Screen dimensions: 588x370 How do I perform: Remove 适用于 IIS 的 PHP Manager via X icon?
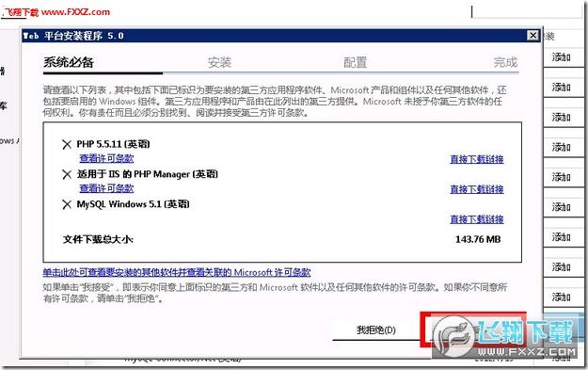pos(67,174)
